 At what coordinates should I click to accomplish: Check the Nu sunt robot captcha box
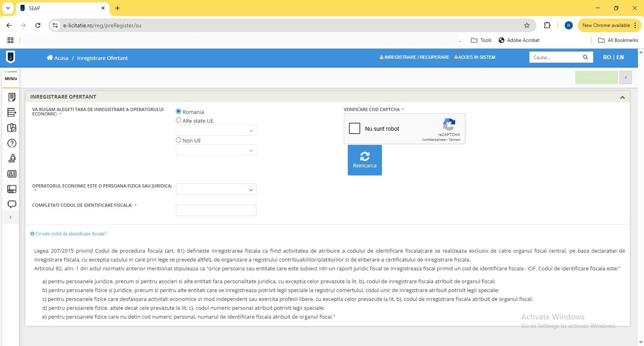pos(355,128)
